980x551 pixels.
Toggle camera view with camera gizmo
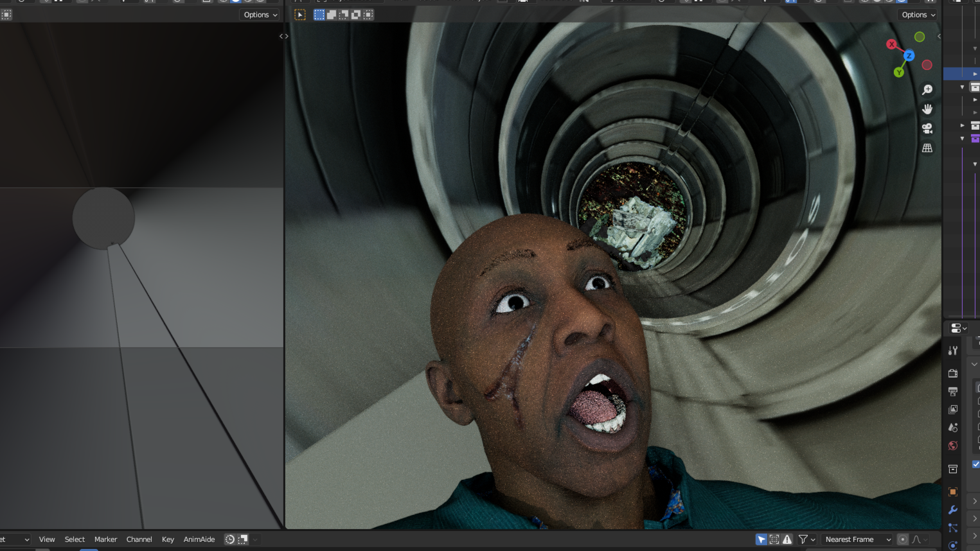click(x=927, y=128)
